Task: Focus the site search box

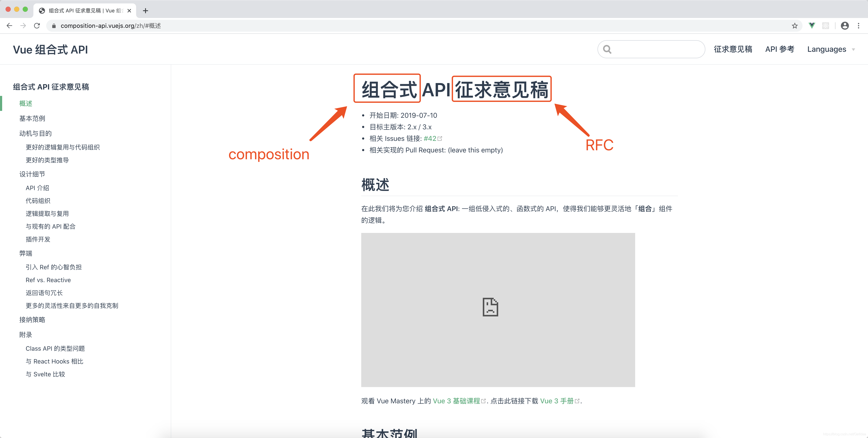Action: point(651,49)
